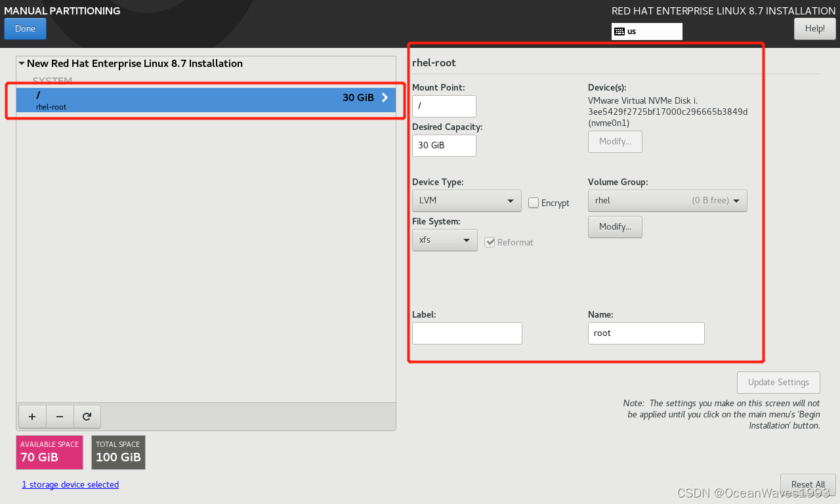
Task: Click the keyboard layout icon labeled us
Action: (619, 31)
